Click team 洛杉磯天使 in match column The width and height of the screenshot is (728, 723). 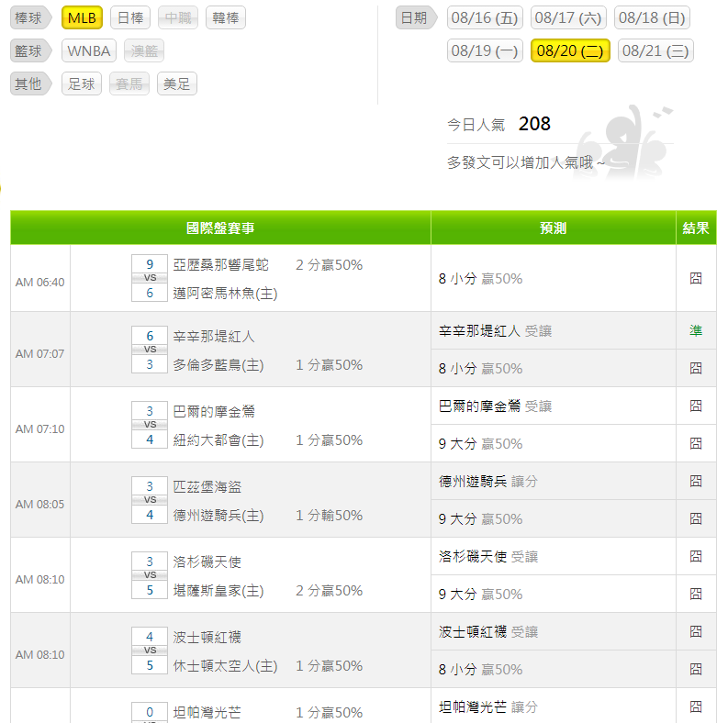click(207, 562)
